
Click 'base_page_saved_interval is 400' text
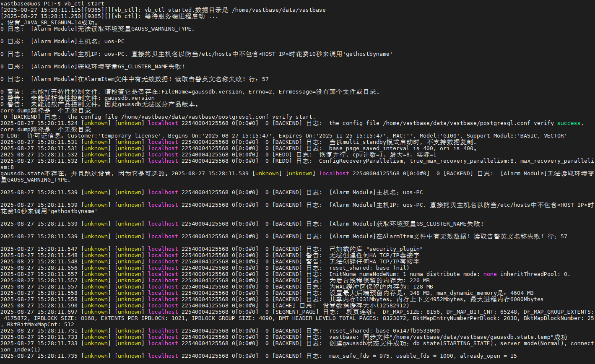[x=381, y=148]
